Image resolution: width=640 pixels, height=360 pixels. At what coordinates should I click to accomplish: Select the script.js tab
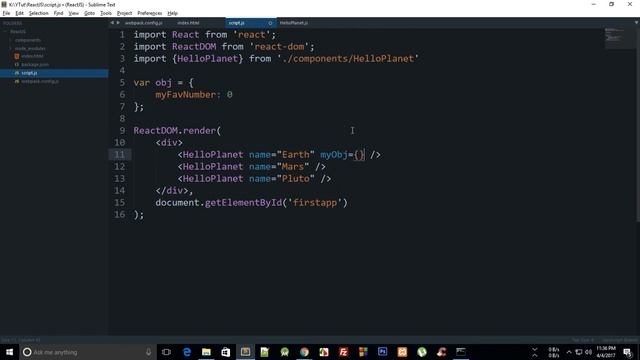click(x=237, y=23)
